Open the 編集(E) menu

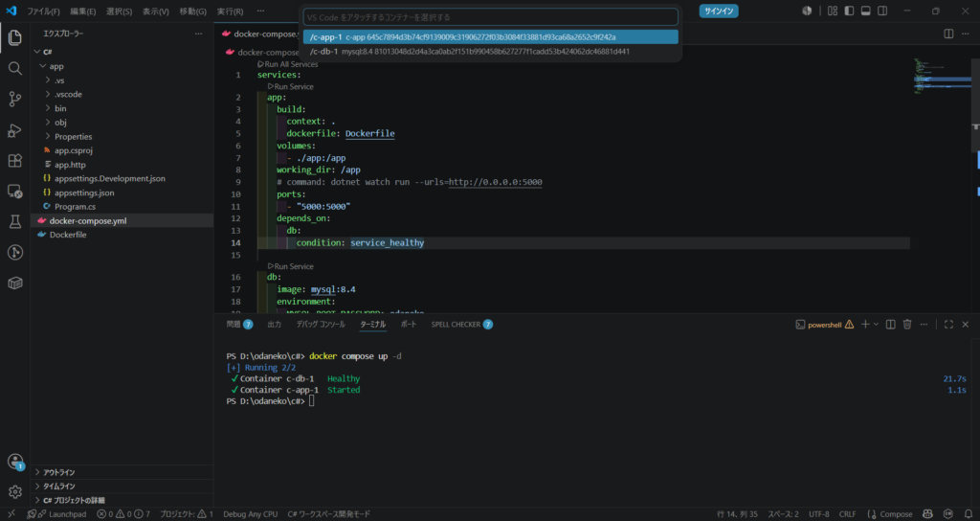click(82, 11)
